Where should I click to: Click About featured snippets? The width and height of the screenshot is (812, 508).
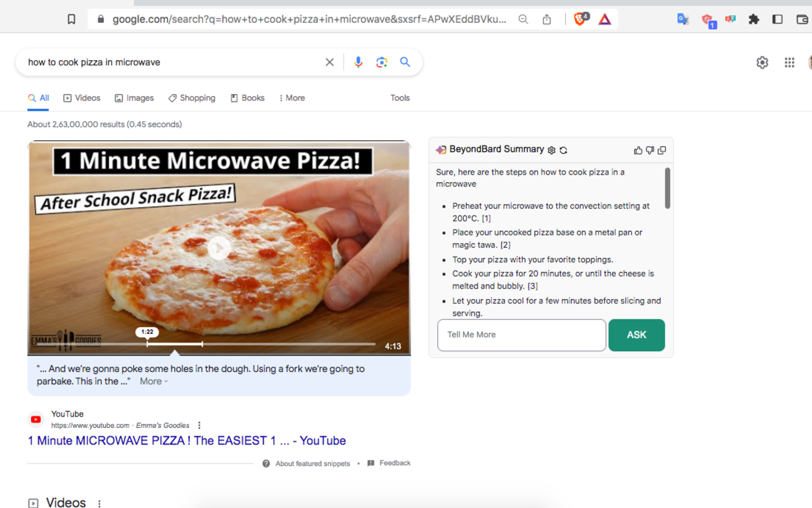coord(313,464)
